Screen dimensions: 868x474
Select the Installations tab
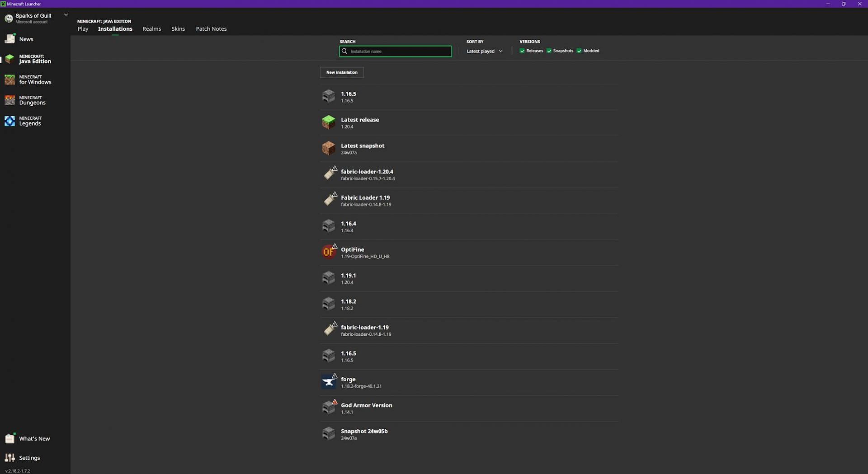[115, 29]
